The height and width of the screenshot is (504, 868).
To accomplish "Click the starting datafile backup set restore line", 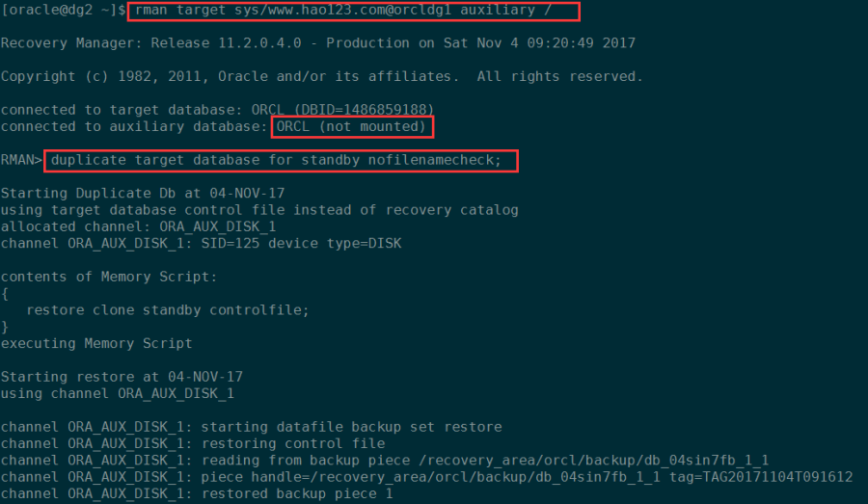I will pyautogui.click(x=252, y=427).
